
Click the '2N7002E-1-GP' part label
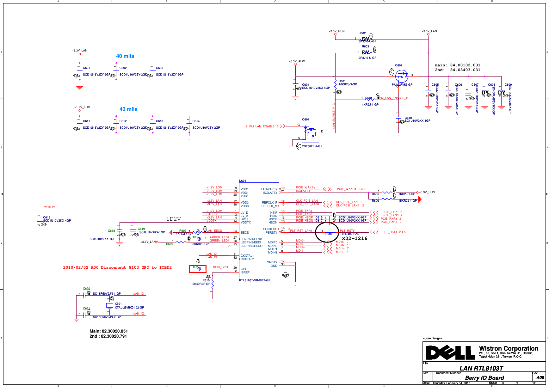(312, 146)
